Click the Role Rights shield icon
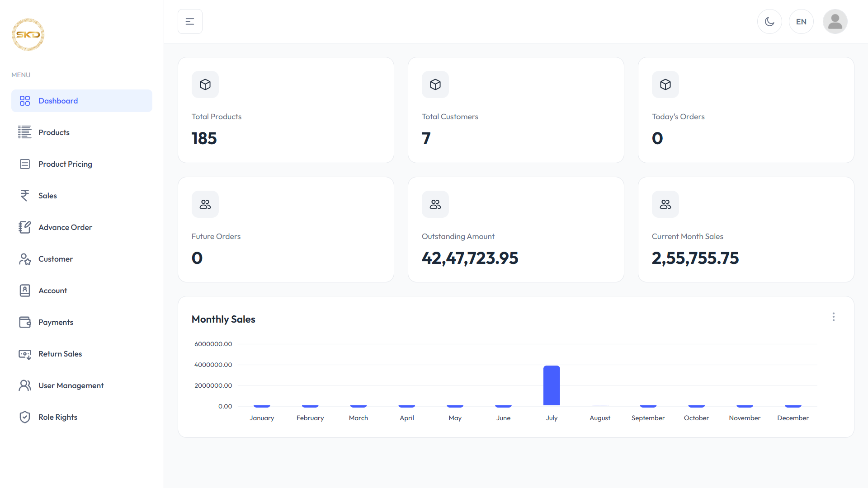Image resolution: width=868 pixels, height=488 pixels. click(x=25, y=417)
